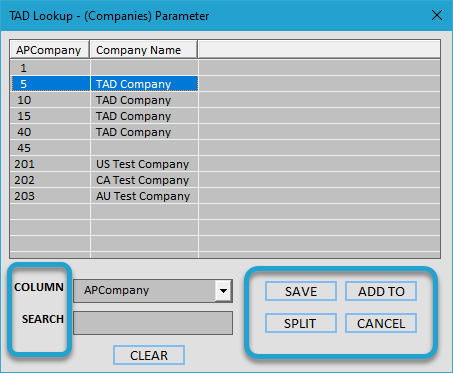
Task: Select APCompany cell with value 5
Action: click(51, 84)
